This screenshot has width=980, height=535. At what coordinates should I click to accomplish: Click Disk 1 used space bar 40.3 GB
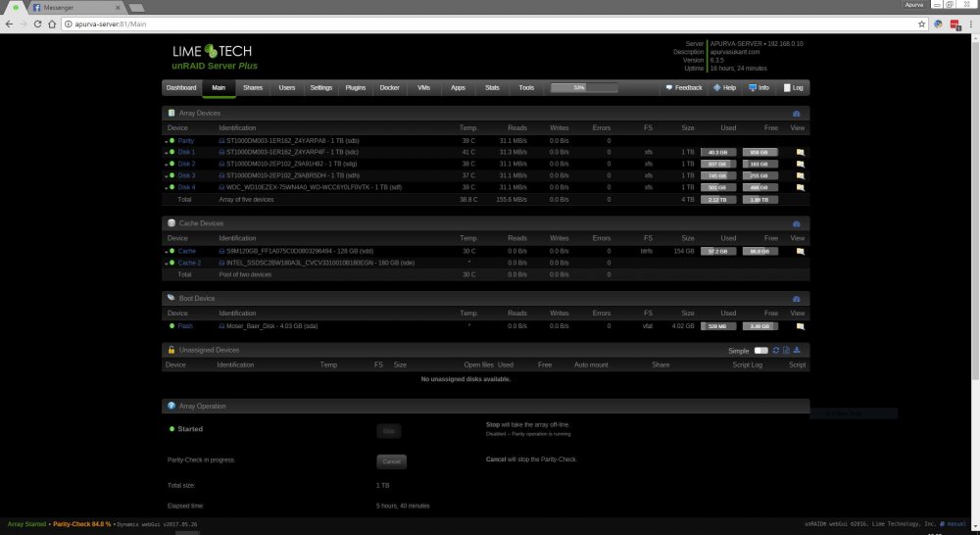(718, 153)
